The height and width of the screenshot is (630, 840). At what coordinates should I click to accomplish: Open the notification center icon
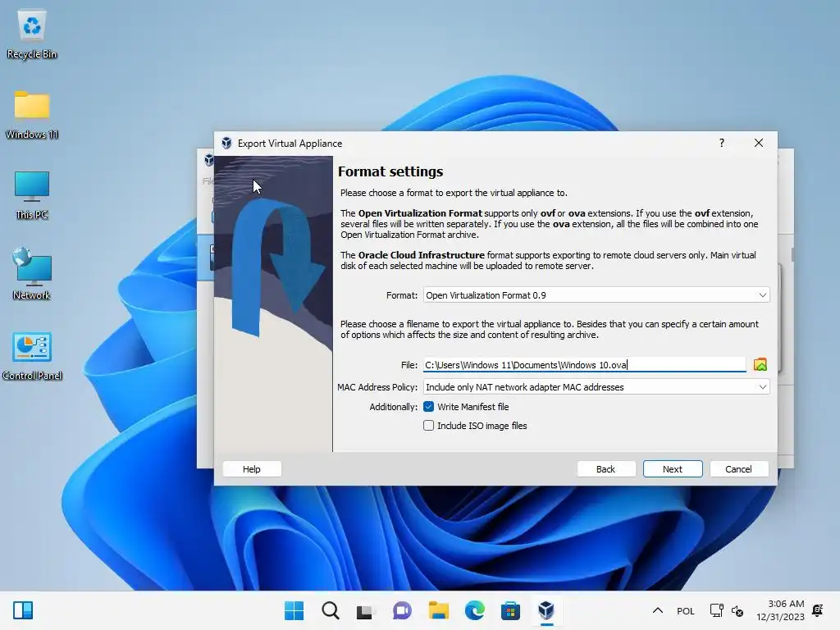coord(818,610)
